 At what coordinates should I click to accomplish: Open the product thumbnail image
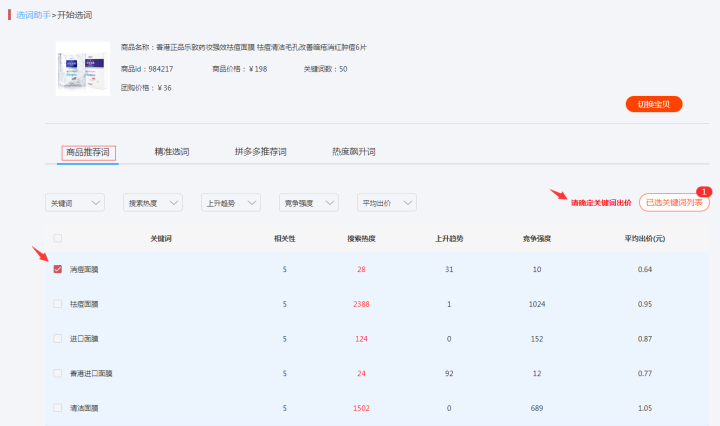coord(81,68)
